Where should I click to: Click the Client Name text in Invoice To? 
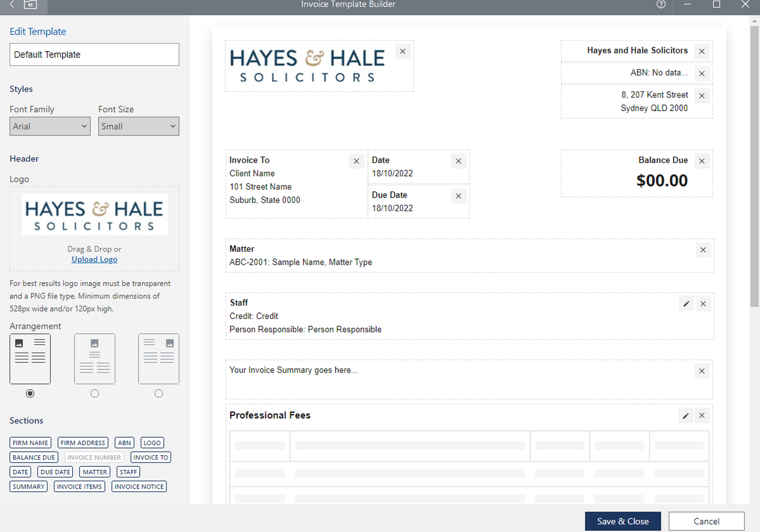(252, 174)
